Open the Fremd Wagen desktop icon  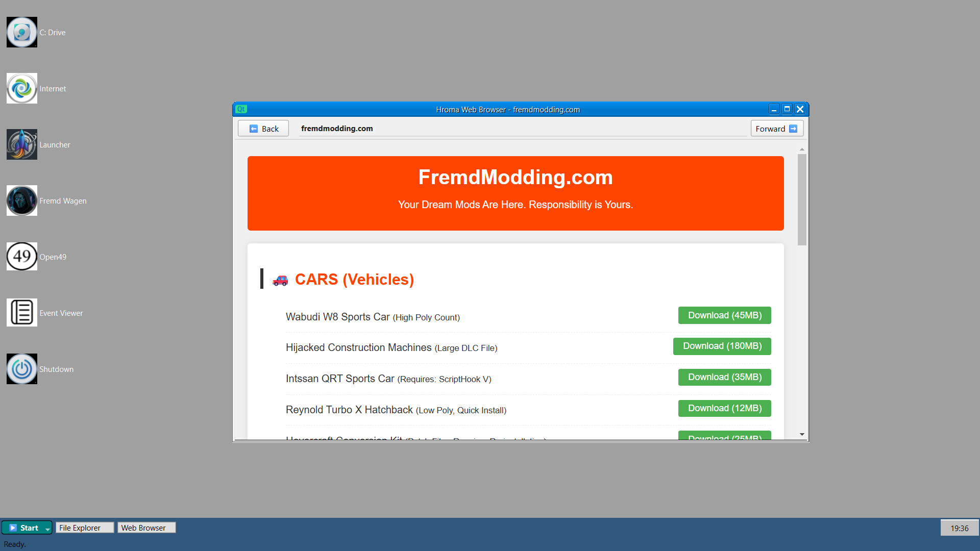pos(21,201)
